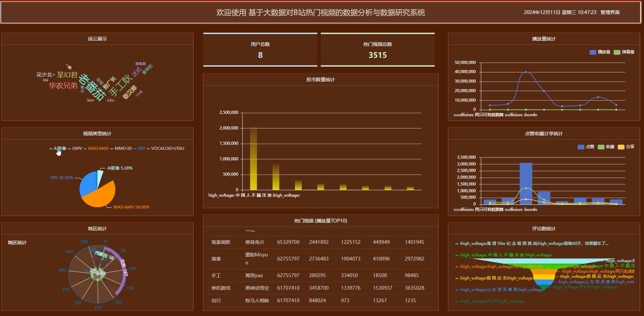
Task: Toggle the 分享 series legend
Action: click(x=626, y=147)
